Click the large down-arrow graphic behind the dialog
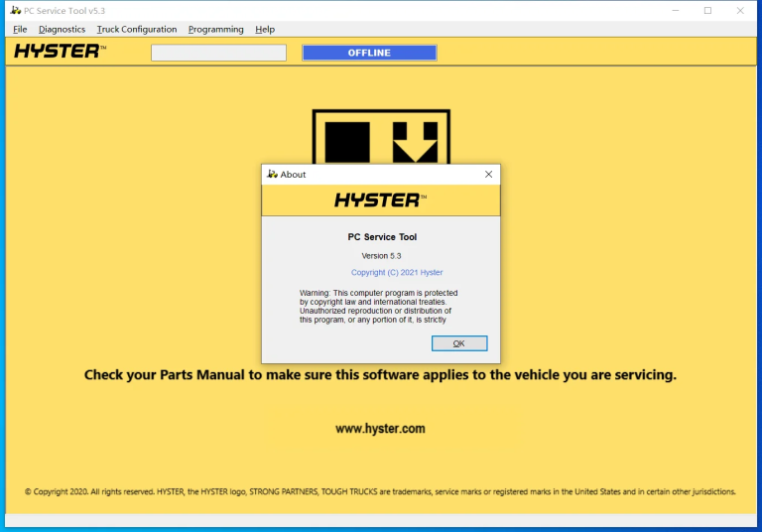The height and width of the screenshot is (532, 762). 416,142
